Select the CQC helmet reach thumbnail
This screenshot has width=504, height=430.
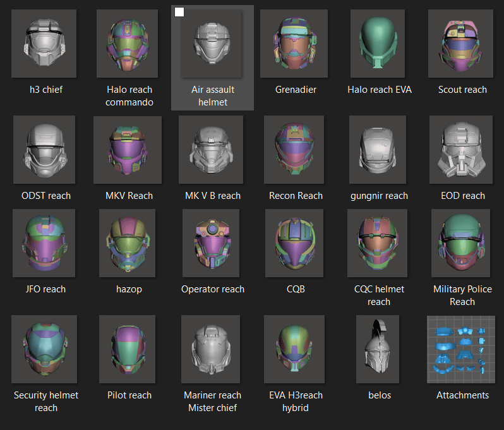pos(377,243)
